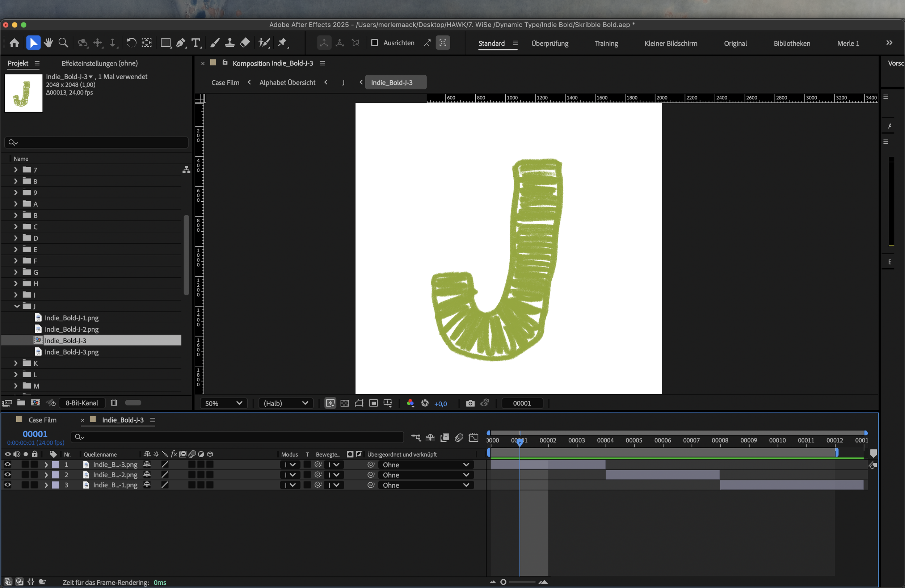Enable the Ausrichten snapping checkbox

[375, 43]
